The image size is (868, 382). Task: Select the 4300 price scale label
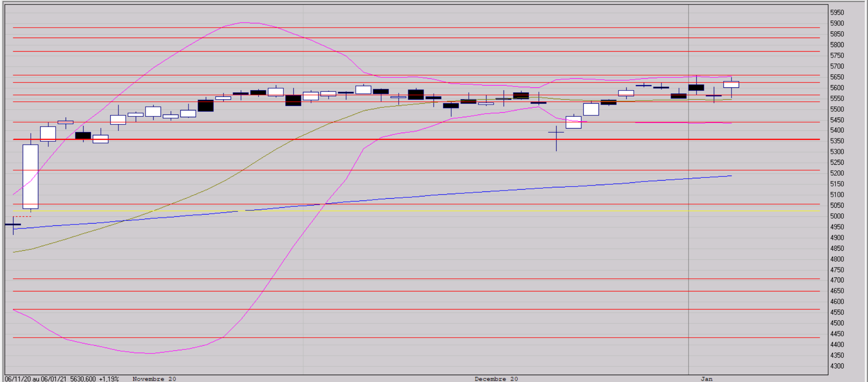(837, 366)
